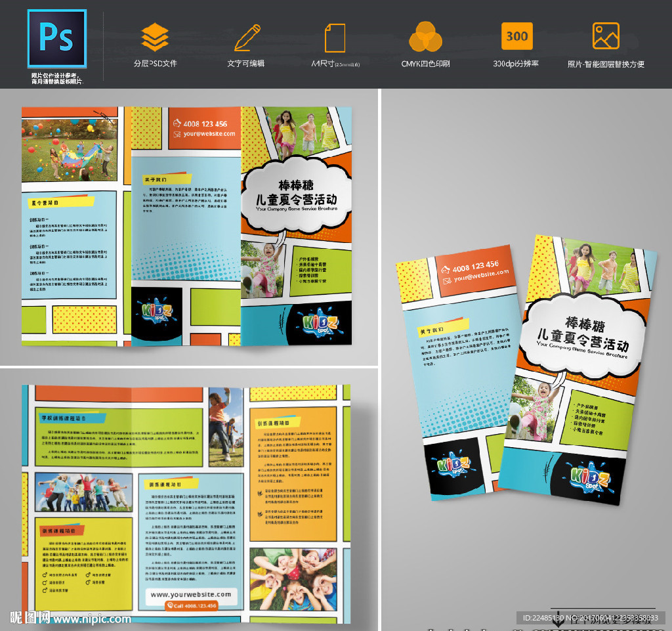Screen dimensions: 672x631
Task: Click the CMYK四色印刷 label
Action: pyautogui.click(x=425, y=64)
